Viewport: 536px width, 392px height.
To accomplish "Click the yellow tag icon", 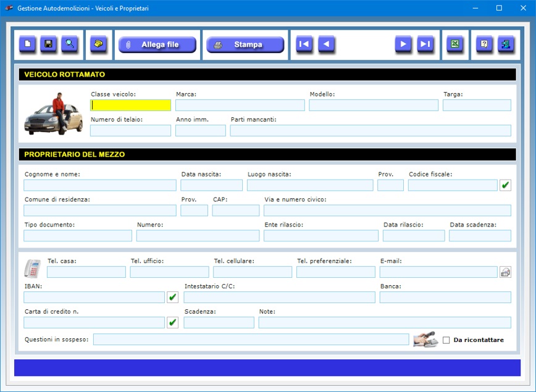I will tap(98, 44).
